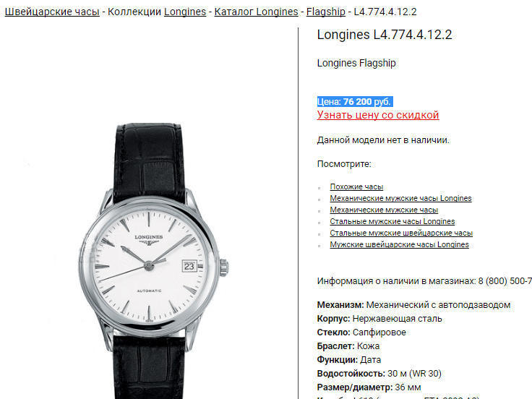Open the Механические мужские часы link
Screen dimensions: 532x399
(x=384, y=210)
